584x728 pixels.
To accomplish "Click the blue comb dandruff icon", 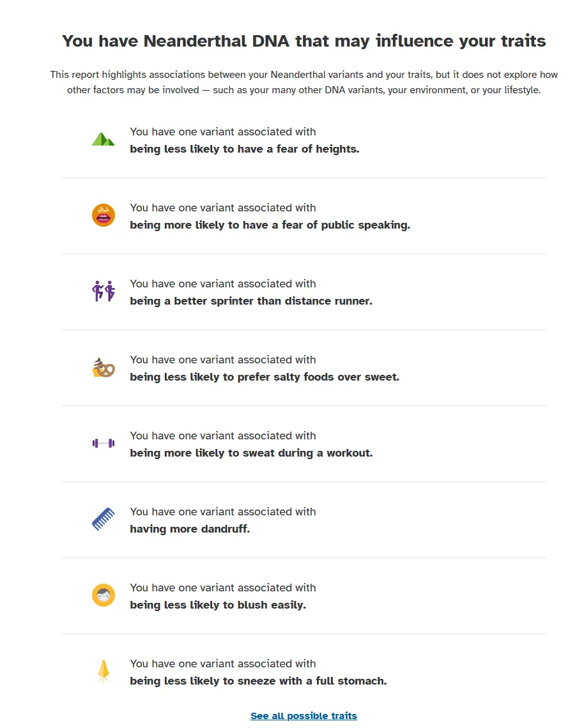I will (x=103, y=519).
